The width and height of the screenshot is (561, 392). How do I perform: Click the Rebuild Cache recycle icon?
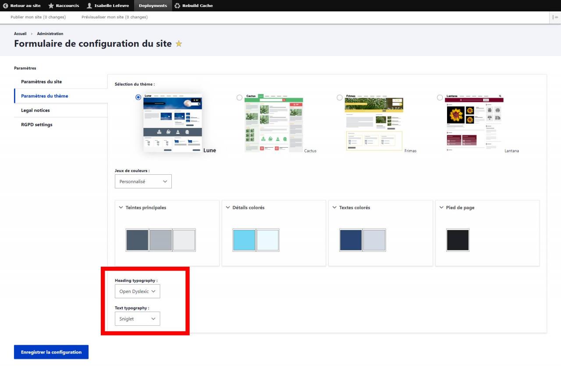click(177, 6)
